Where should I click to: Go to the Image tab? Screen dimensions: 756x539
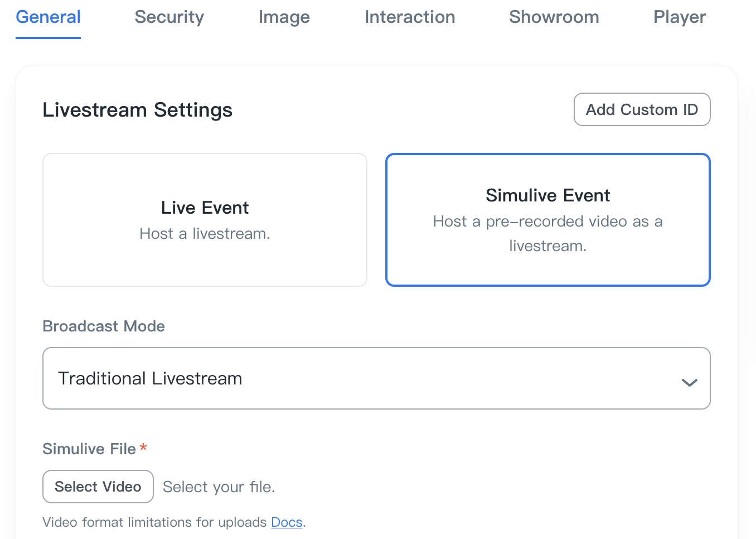point(284,17)
